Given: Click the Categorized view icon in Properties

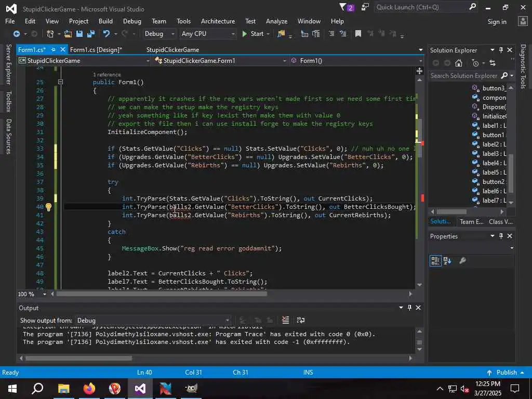Looking at the screenshot, I should click(x=435, y=261).
